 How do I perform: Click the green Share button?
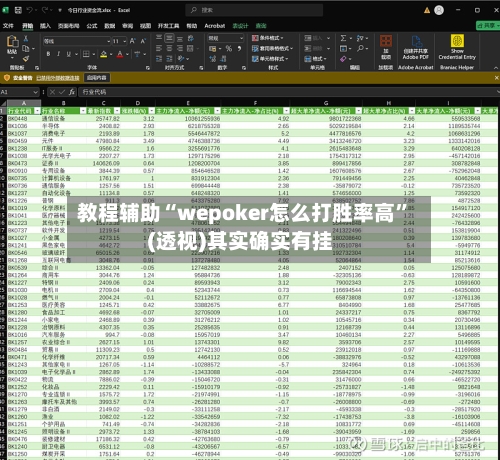click(488, 26)
